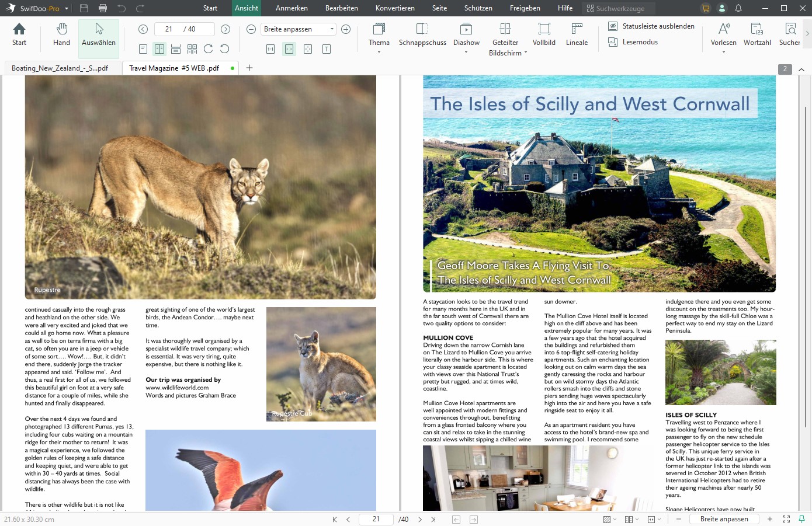The width and height of the screenshot is (812, 526).
Task: Save the document with the disk icon
Action: pos(84,8)
